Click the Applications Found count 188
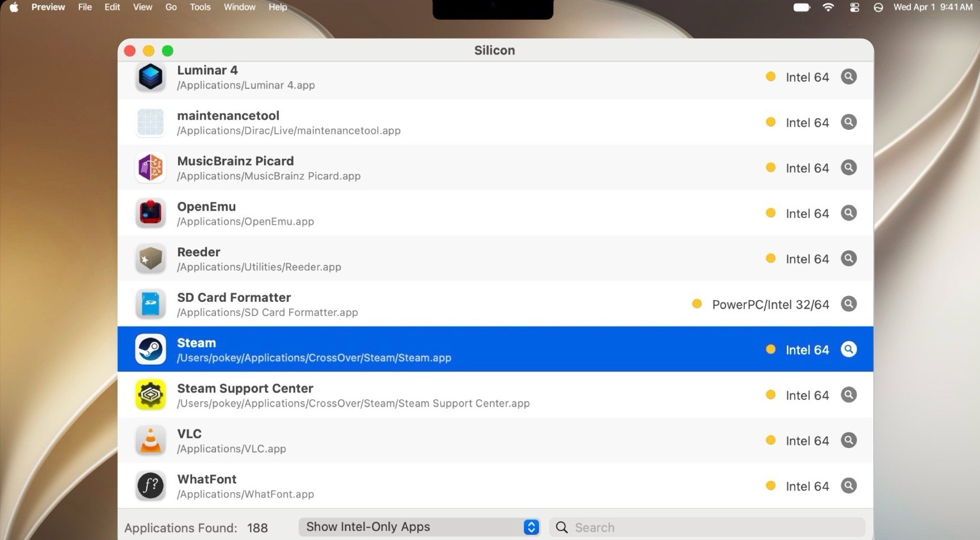The image size is (980, 540). pos(257,528)
